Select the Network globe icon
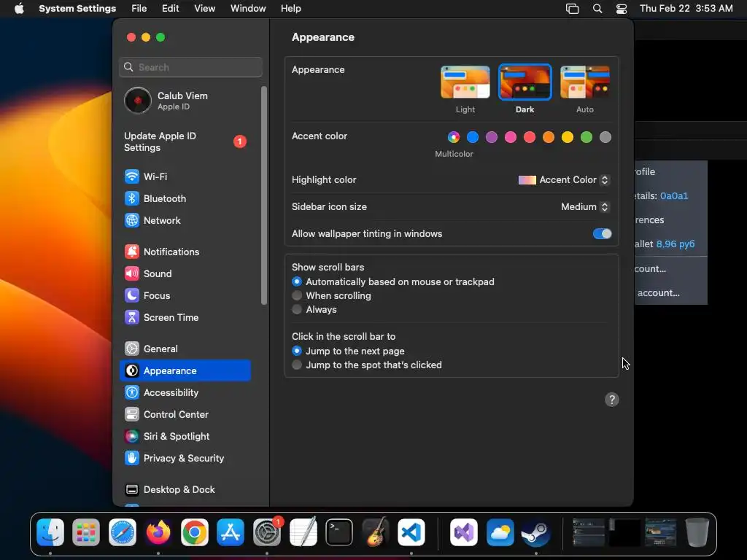 click(x=132, y=220)
